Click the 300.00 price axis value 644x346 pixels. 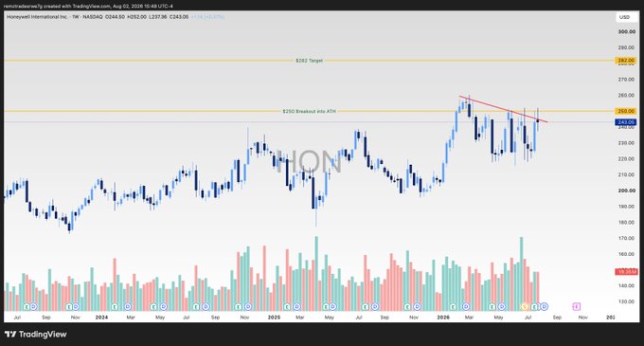627,31
